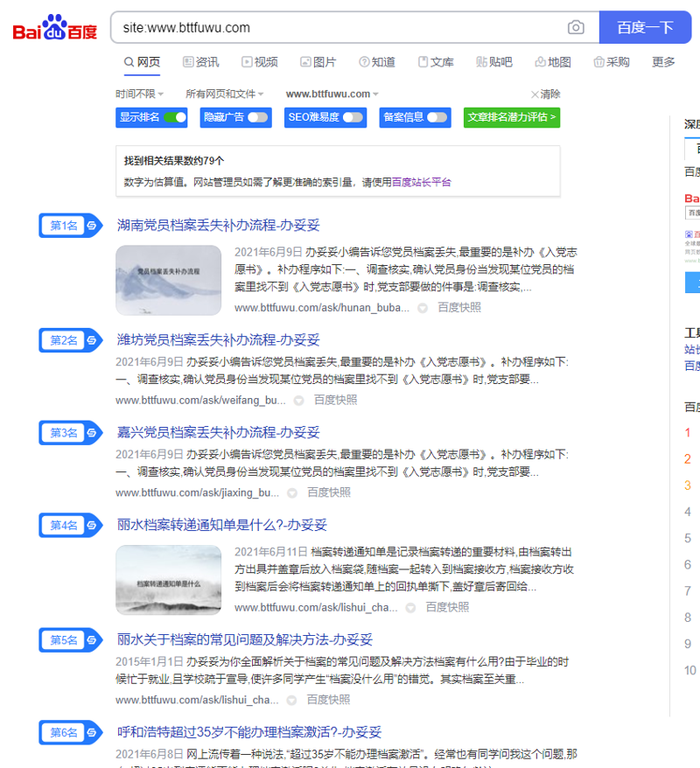Viewport: 700px width, 768px height.
Task: Open the 百度站长平台 link
Action: coord(421,182)
